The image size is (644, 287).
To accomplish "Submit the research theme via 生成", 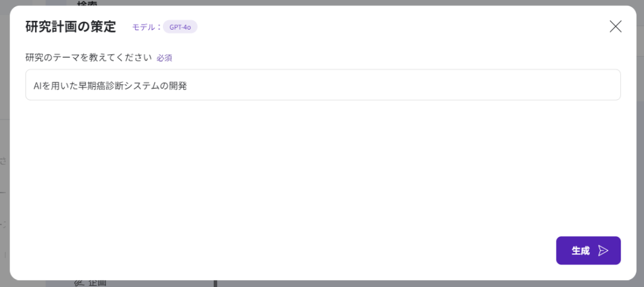I will pyautogui.click(x=588, y=250).
